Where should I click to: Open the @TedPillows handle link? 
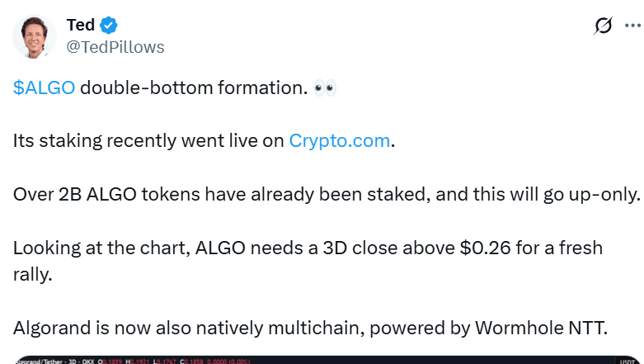115,47
